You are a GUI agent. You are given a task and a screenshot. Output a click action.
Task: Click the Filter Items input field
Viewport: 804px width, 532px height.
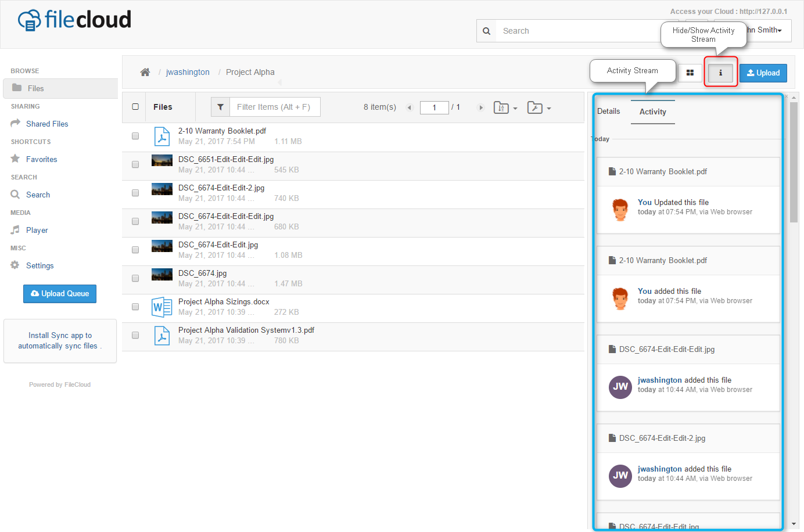click(275, 107)
